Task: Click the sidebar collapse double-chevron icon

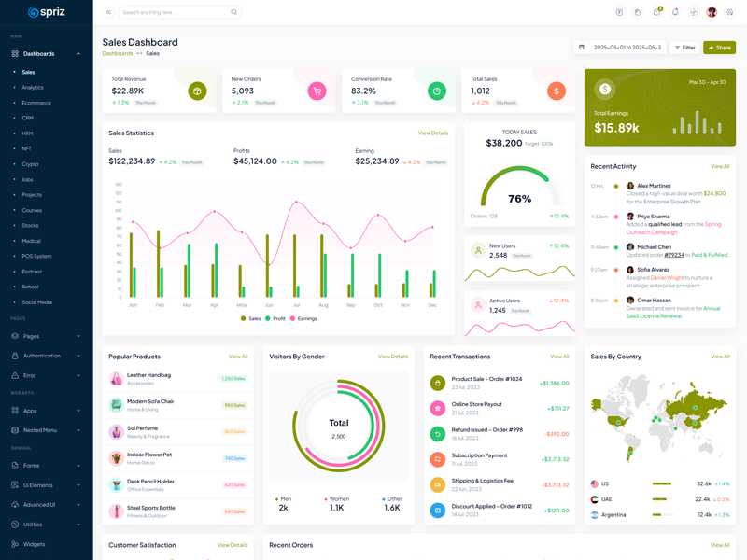Action: point(108,12)
